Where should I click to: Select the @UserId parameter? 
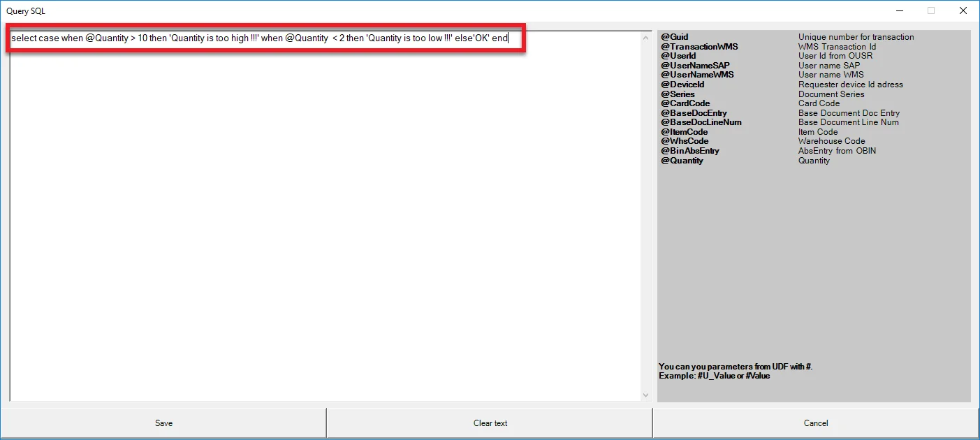678,56
